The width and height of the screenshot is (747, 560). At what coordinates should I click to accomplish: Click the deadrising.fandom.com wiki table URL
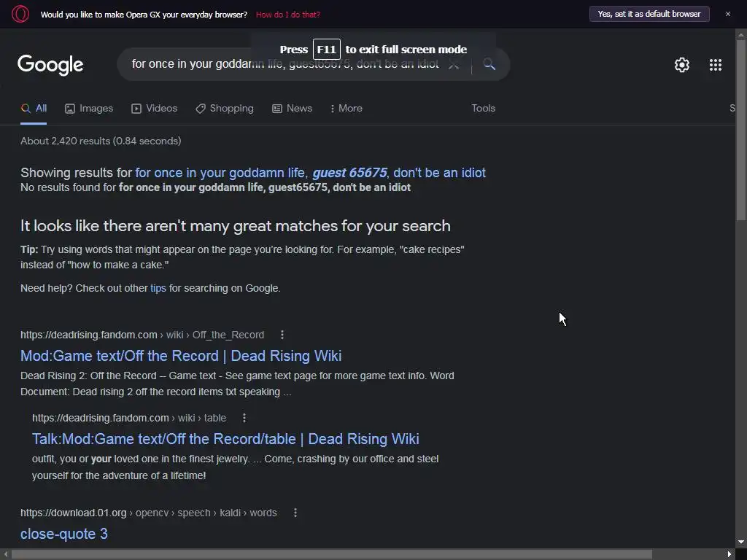pyautogui.click(x=128, y=418)
